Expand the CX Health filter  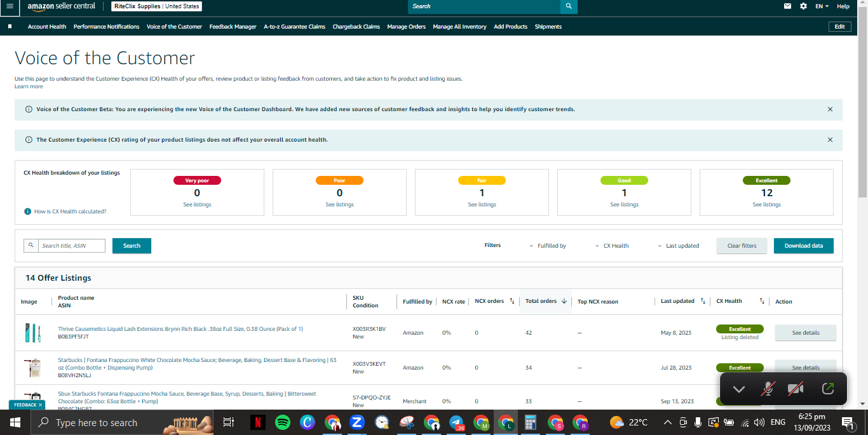point(613,246)
